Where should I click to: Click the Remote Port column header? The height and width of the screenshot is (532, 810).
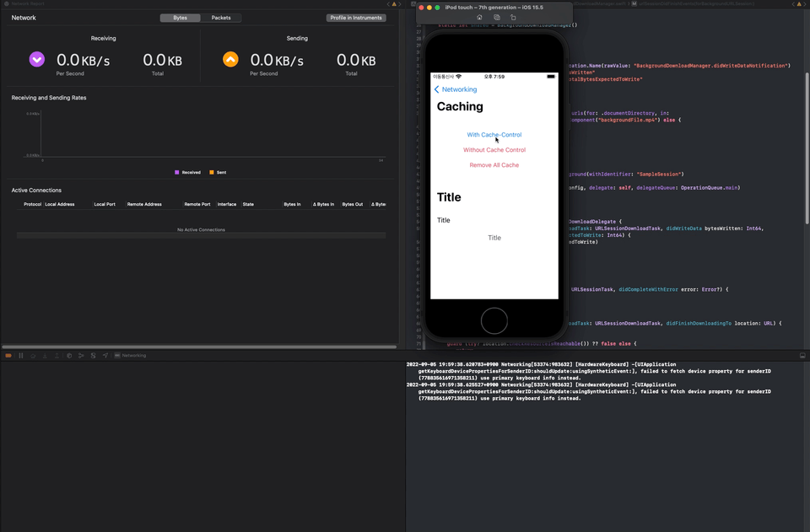point(197,204)
